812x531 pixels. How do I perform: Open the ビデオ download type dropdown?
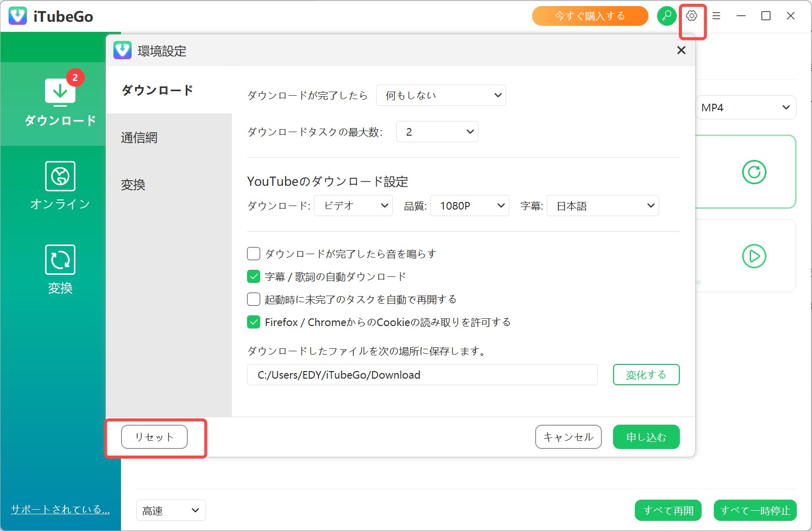[x=353, y=206]
